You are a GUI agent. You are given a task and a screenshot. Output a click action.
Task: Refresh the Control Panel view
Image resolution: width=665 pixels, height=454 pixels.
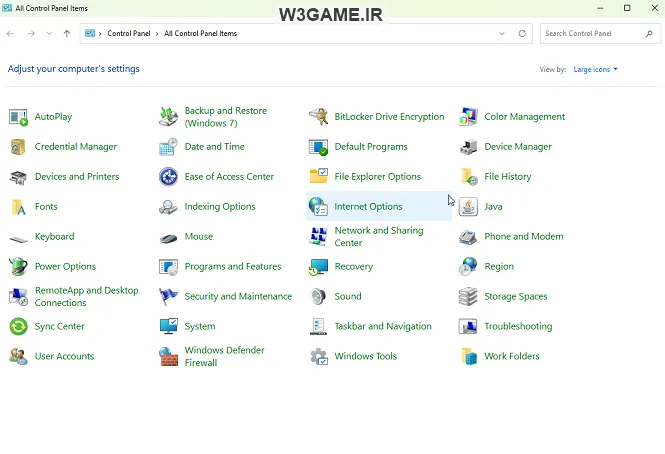click(x=522, y=34)
